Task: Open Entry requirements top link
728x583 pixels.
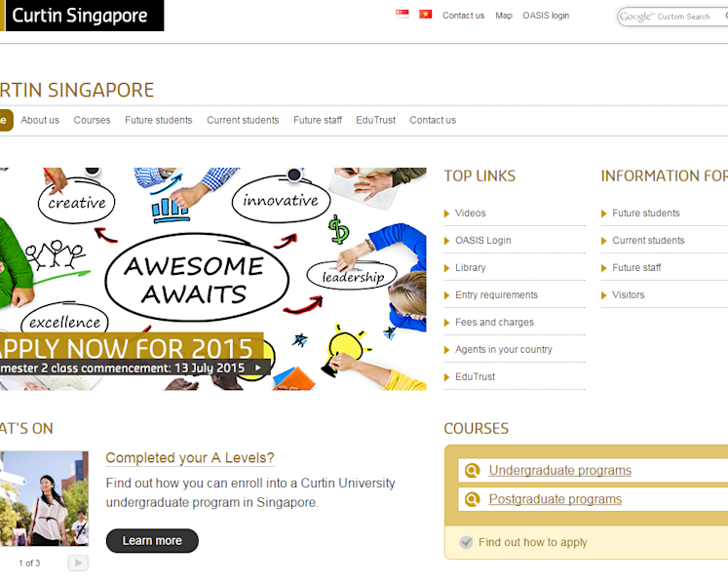Action: tap(496, 295)
